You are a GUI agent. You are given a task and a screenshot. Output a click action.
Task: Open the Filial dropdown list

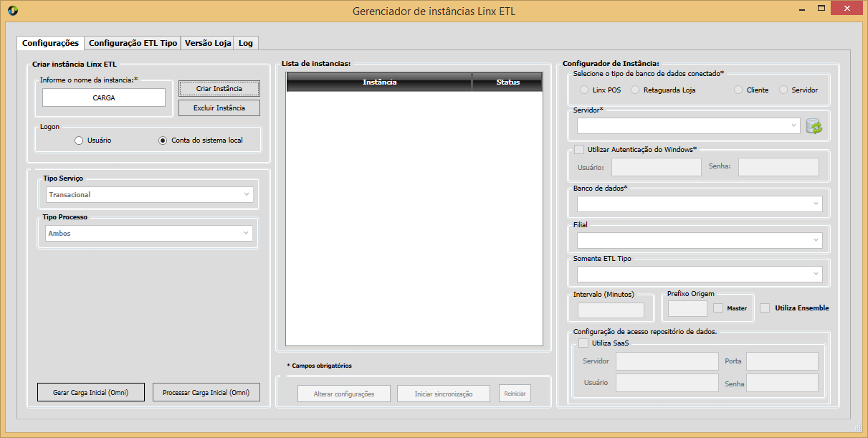click(x=700, y=240)
